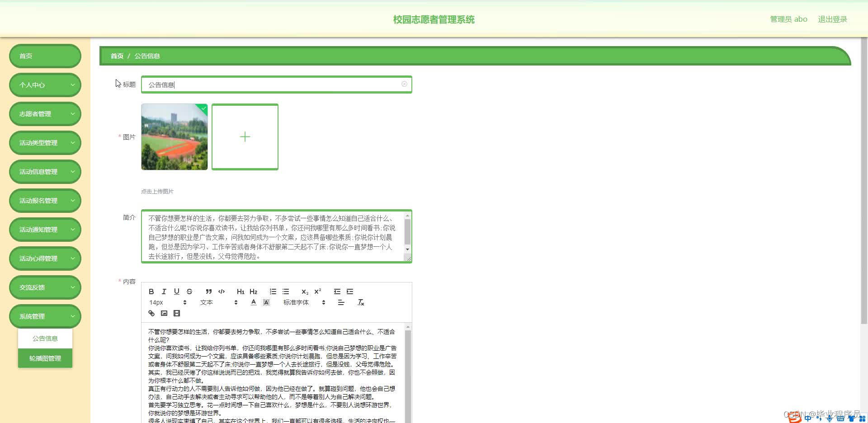Click the 管理员 abo account label
This screenshot has width=868, height=423.
point(788,19)
